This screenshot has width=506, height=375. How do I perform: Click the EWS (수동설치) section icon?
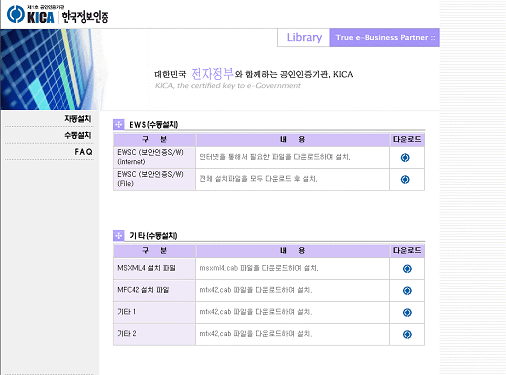point(119,125)
